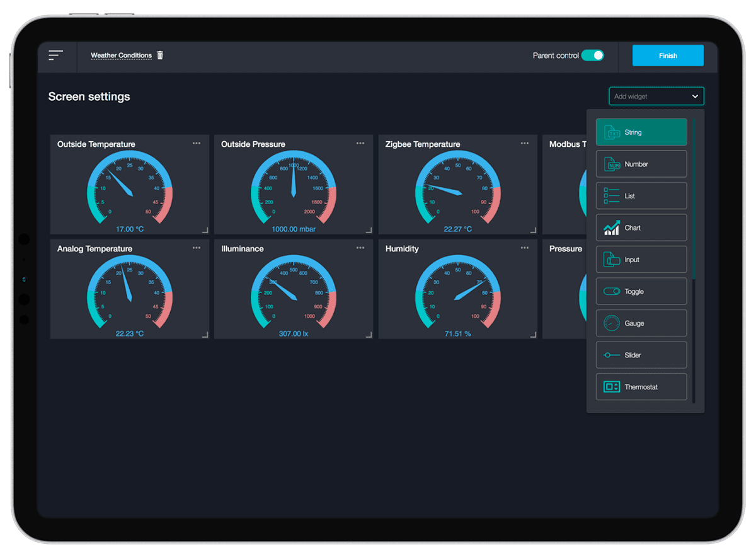Click the Number NUM icon
The image size is (756, 559).
[x=612, y=164]
